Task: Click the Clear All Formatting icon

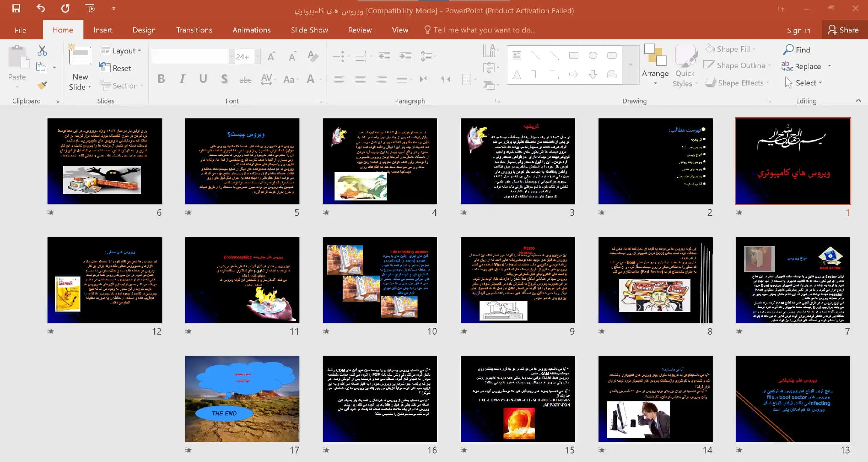Action: point(313,56)
